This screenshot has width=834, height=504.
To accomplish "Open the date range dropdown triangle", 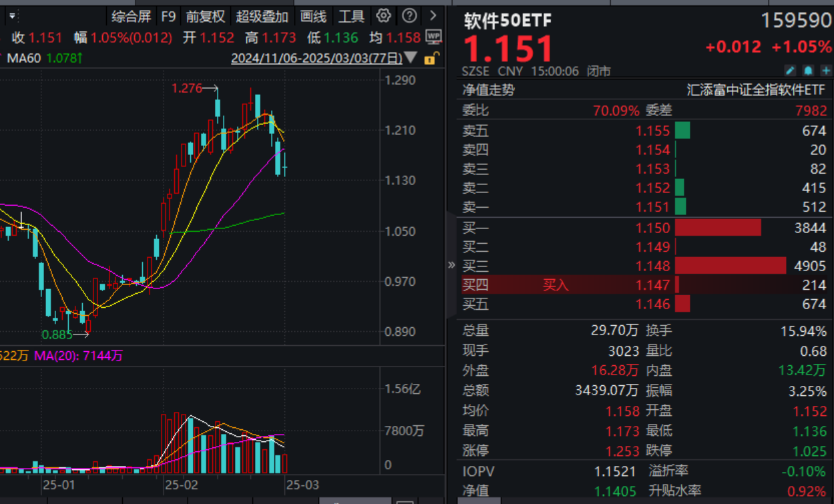I will tap(411, 58).
